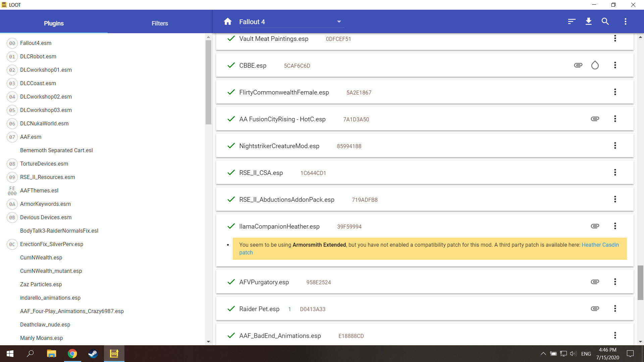Viewport: 644px width, 362px height.
Task: Click the main cards list scrollbar thumb
Action: click(640, 283)
